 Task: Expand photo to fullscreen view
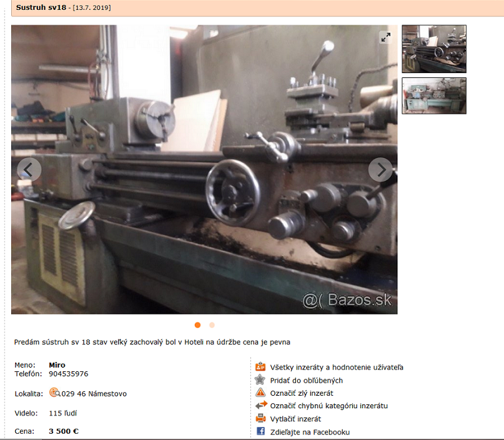pos(386,37)
